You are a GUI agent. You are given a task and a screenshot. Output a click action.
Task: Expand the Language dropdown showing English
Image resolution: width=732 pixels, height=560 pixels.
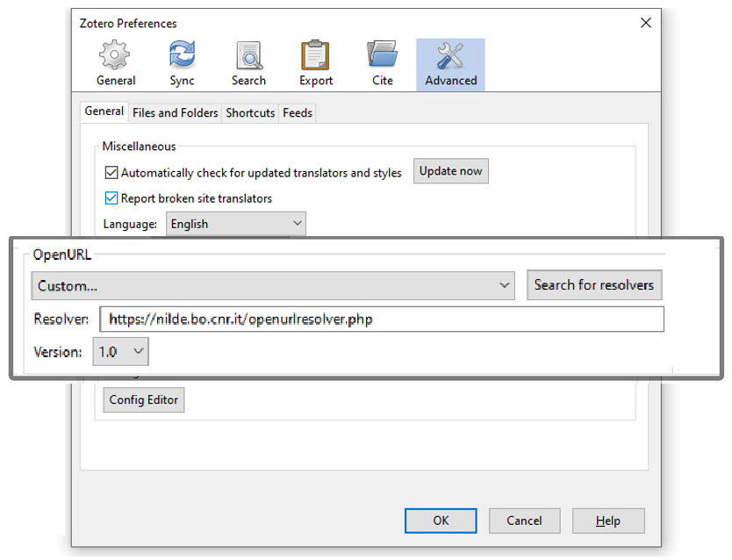(x=236, y=224)
